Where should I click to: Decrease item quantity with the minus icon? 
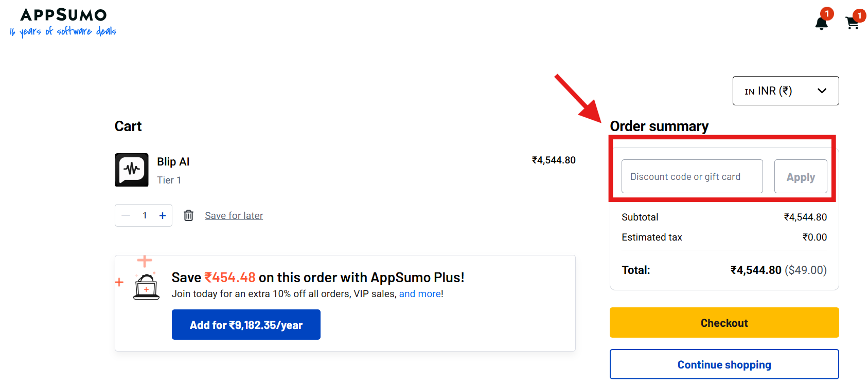click(x=125, y=215)
